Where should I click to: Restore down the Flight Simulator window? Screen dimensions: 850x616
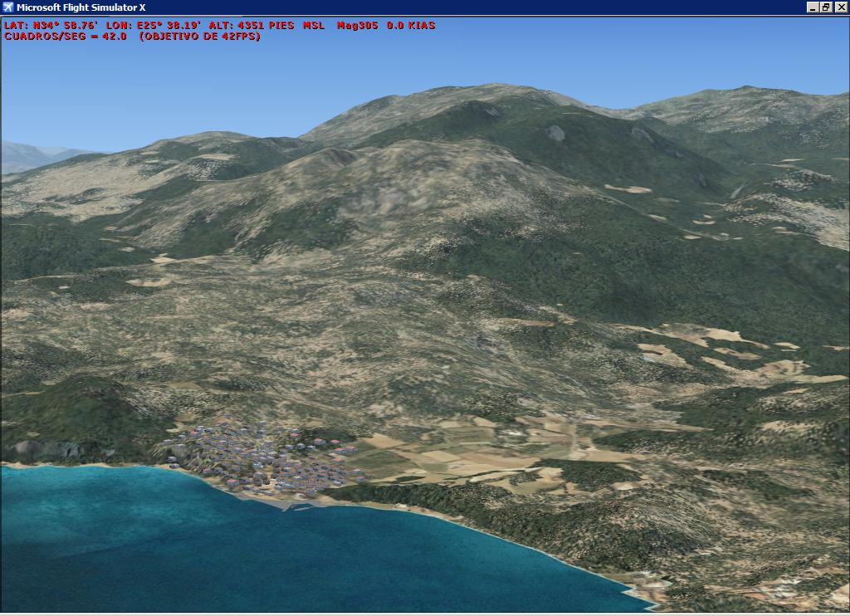coord(826,7)
